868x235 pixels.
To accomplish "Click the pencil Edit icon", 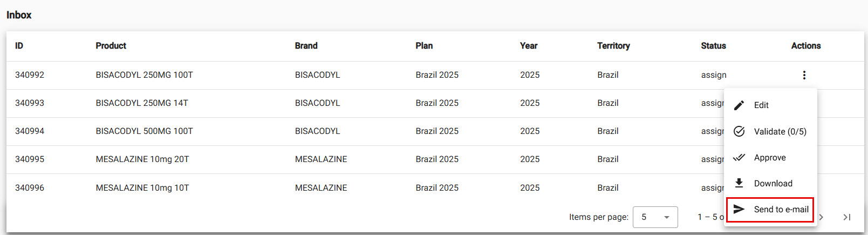I will [x=739, y=105].
